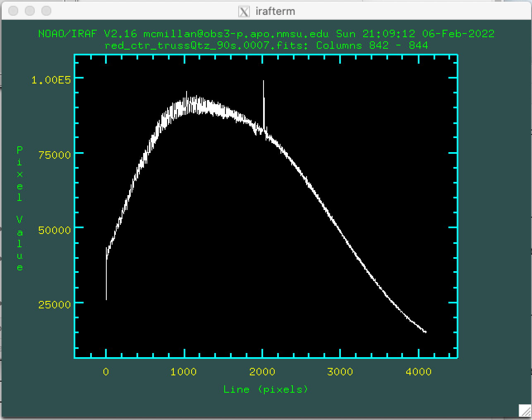Click the Line (pixels) x-axis label
Viewport: 532px width, 420px height.
click(266, 389)
